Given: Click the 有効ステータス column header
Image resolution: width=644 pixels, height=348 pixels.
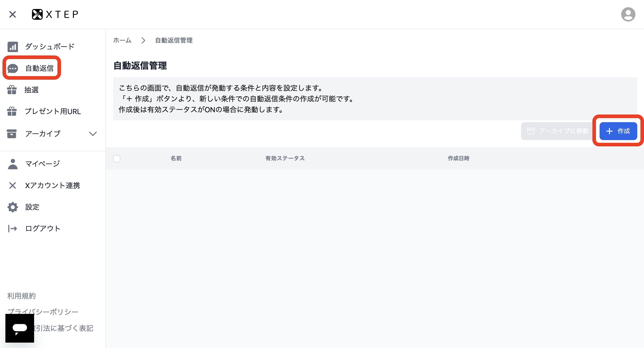Looking at the screenshot, I should coord(285,158).
